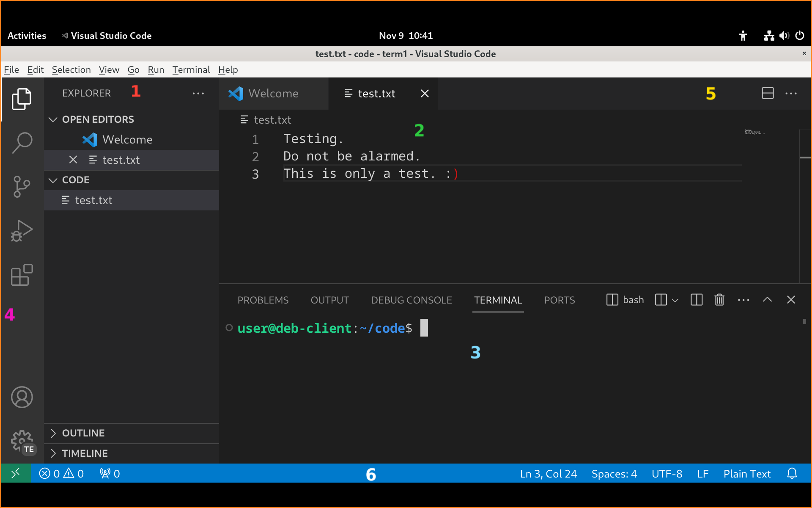Click the Plain Text language mode
Screen dimensions: 812x508
pyautogui.click(x=747, y=474)
